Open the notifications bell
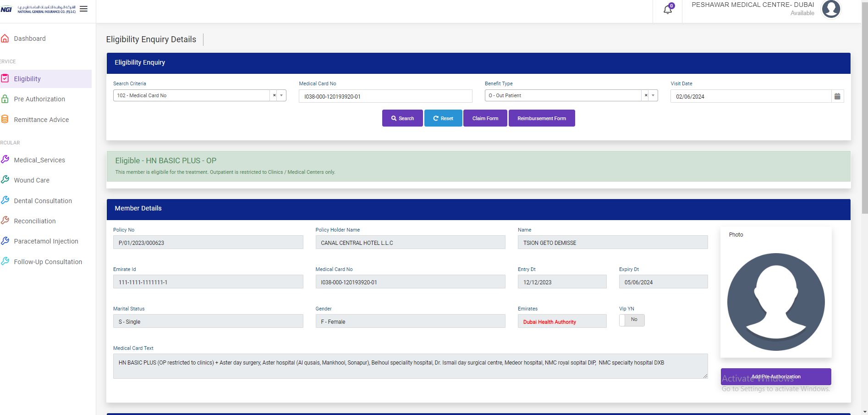This screenshot has height=415, width=868. (668, 10)
